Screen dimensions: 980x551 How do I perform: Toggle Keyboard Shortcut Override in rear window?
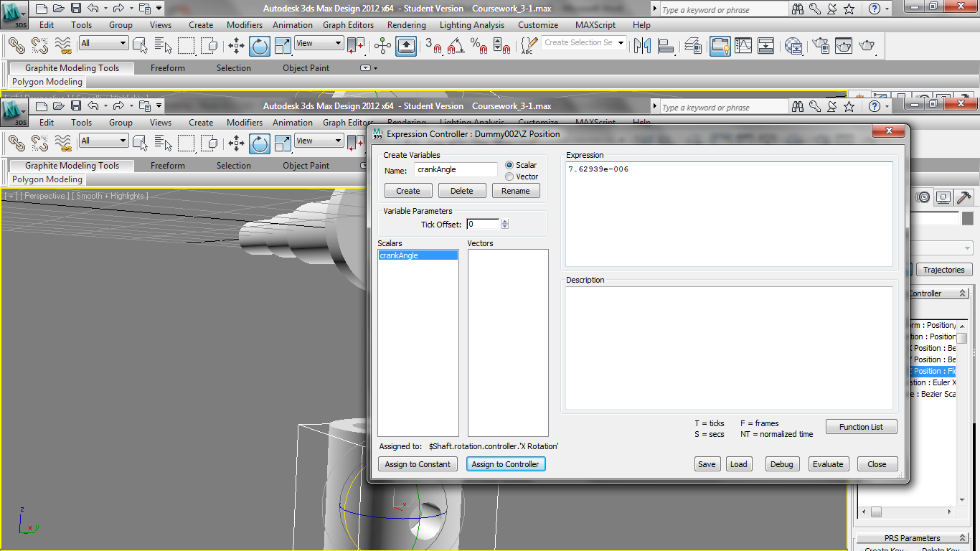(407, 45)
